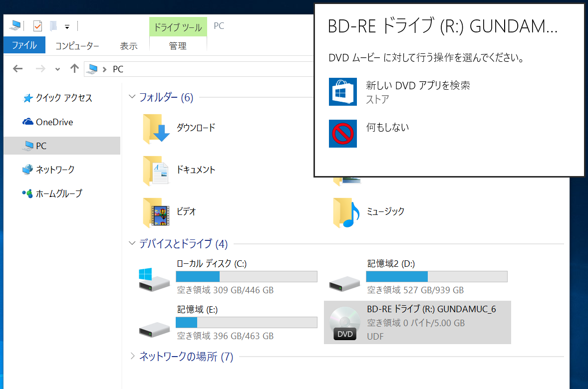
Task: Switch to the 管理 ribbon tab
Action: (178, 46)
